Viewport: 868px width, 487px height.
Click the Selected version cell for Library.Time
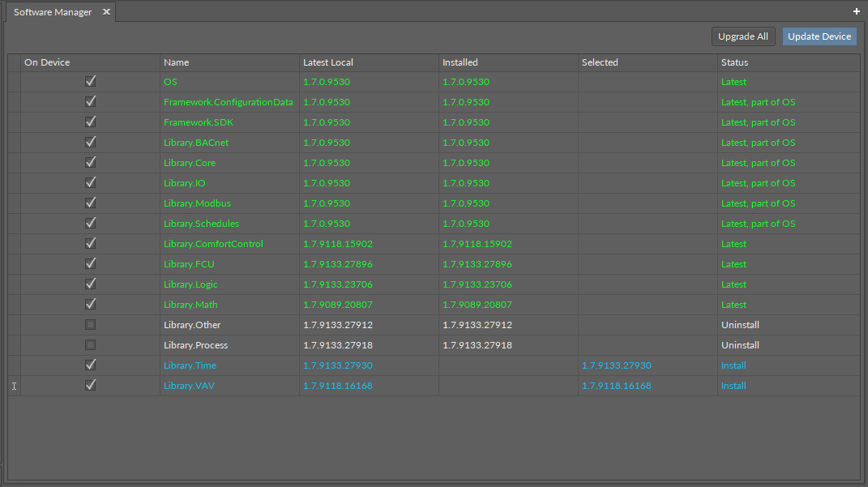pyautogui.click(x=616, y=365)
